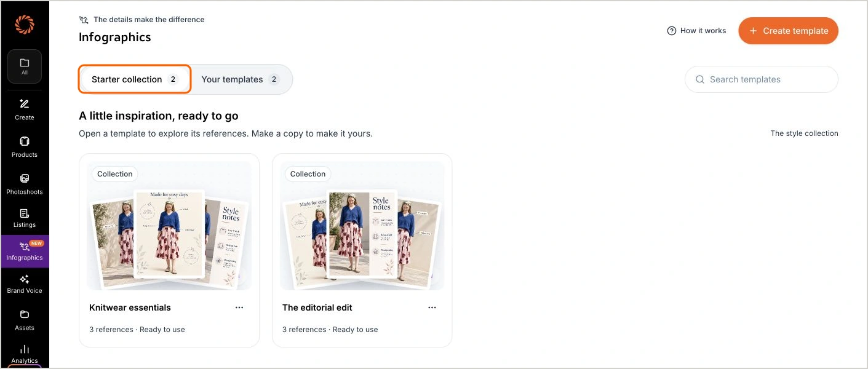Click 'The details make the difference' tagline
This screenshot has width=868, height=369.
coord(149,20)
